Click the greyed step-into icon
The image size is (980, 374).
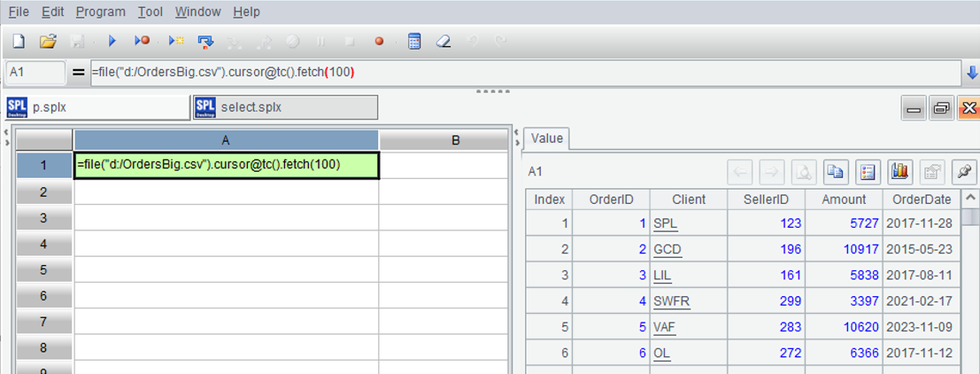pyautogui.click(x=235, y=42)
